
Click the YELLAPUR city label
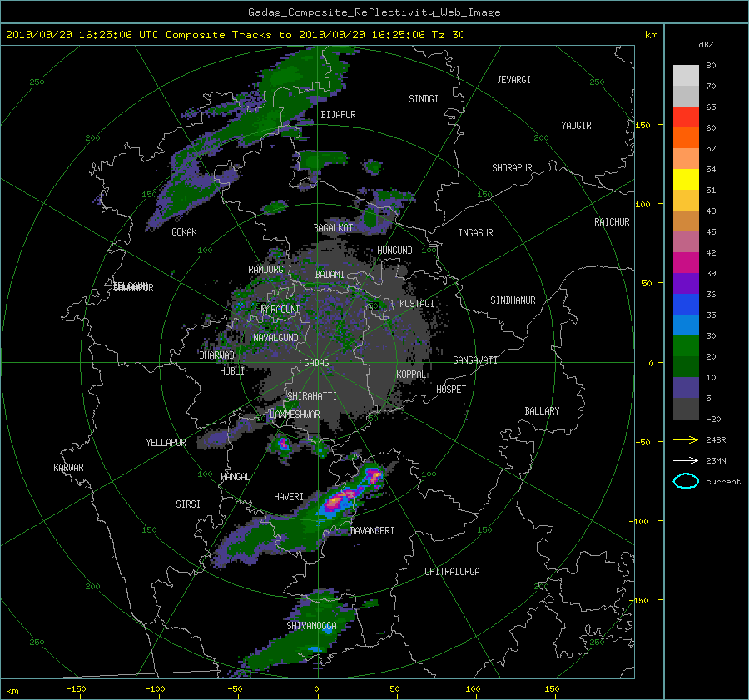(x=166, y=443)
